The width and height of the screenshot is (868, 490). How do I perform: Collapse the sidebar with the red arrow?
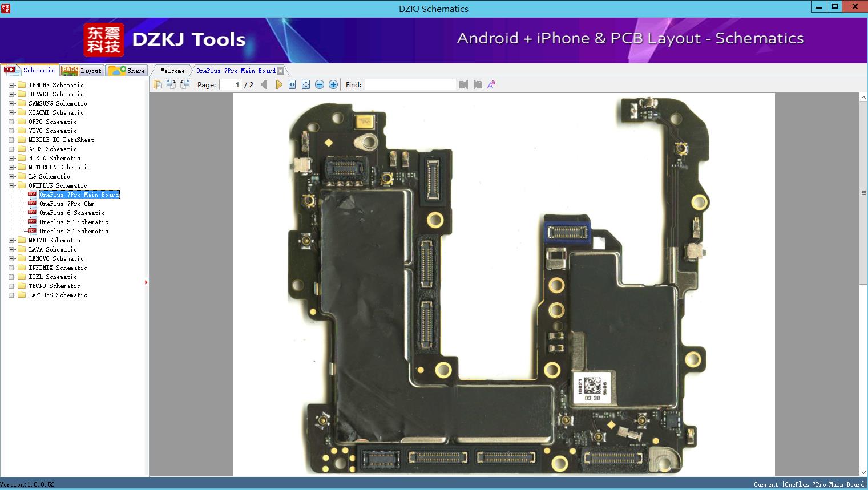146,282
